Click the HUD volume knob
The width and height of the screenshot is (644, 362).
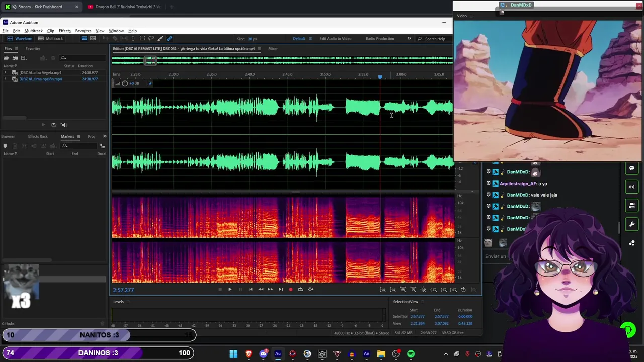click(x=125, y=83)
